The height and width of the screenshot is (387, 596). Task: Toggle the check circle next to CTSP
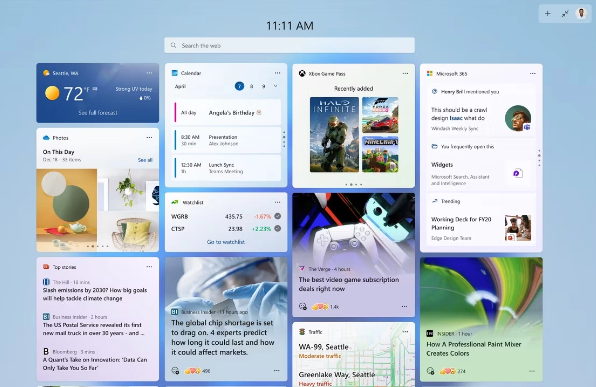pyautogui.click(x=278, y=228)
